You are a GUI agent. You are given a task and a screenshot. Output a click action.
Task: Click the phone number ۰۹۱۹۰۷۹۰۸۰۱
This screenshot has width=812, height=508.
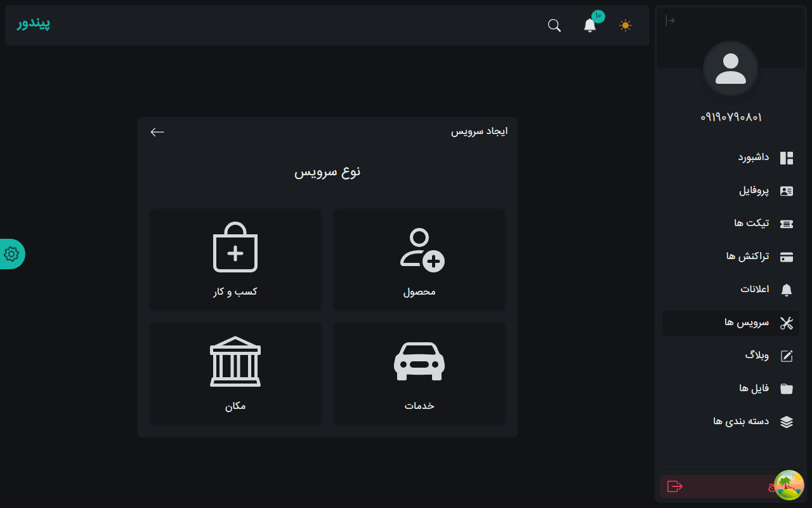point(731,117)
